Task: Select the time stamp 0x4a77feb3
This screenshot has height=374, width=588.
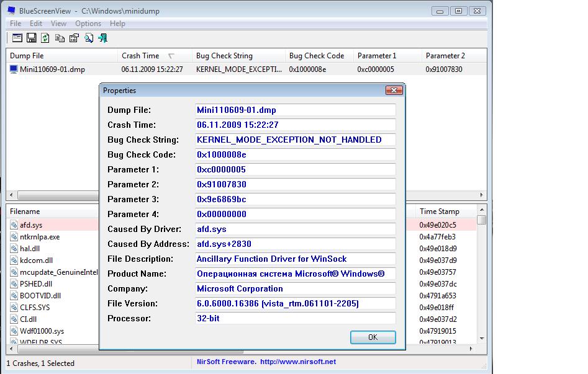Action: tap(438, 237)
